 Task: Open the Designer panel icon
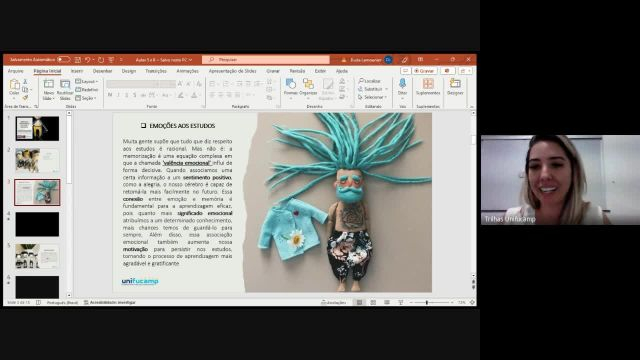[x=455, y=87]
